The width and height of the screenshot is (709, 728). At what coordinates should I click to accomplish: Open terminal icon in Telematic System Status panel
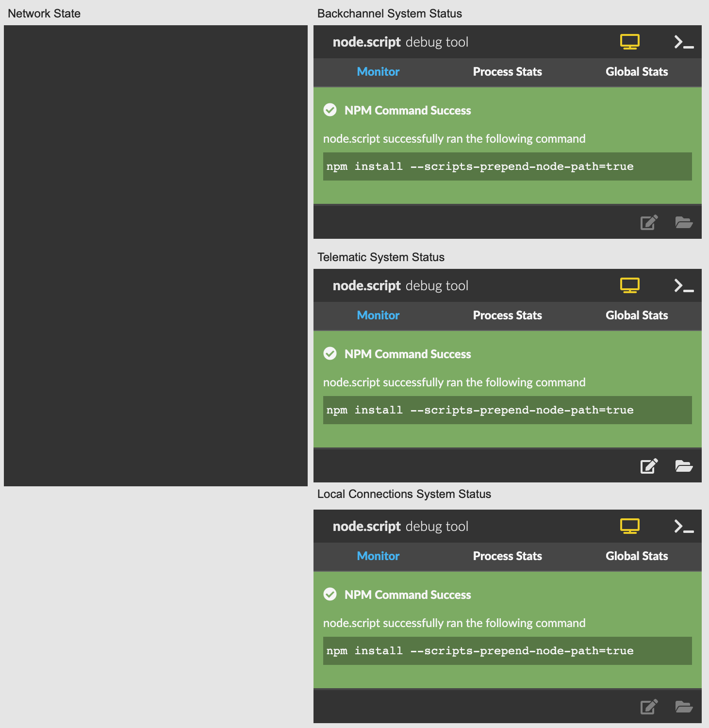(x=683, y=286)
